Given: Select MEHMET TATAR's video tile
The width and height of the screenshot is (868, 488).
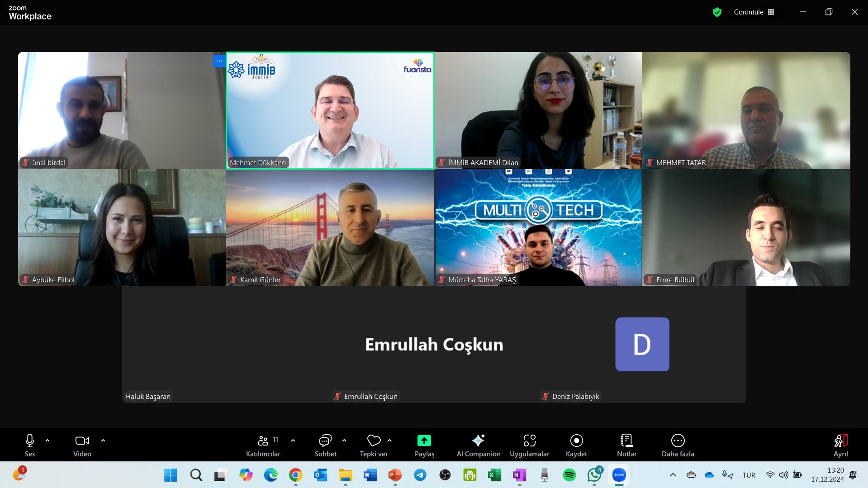Looking at the screenshot, I should tap(746, 110).
